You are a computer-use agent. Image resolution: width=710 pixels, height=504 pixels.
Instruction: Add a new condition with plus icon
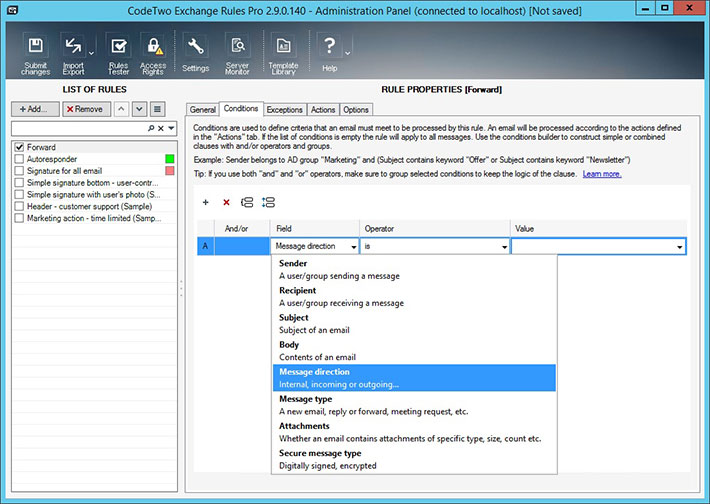206,202
